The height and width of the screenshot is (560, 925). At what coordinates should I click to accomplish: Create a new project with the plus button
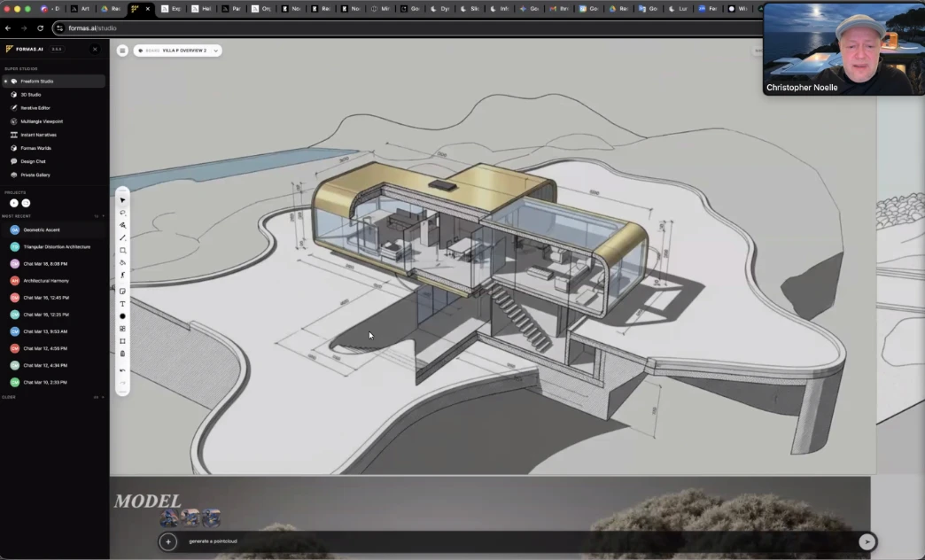point(14,203)
